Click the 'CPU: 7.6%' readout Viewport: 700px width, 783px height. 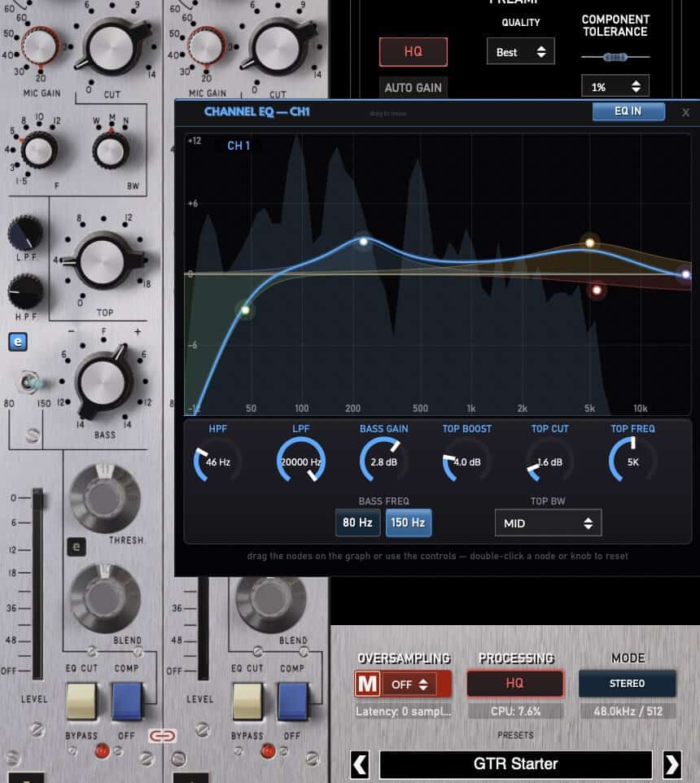tap(515, 711)
